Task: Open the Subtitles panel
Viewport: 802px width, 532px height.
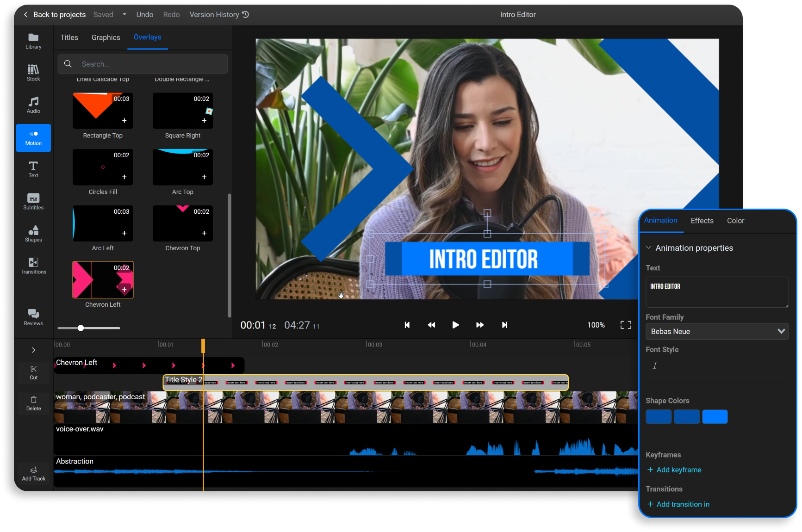Action: (33, 201)
